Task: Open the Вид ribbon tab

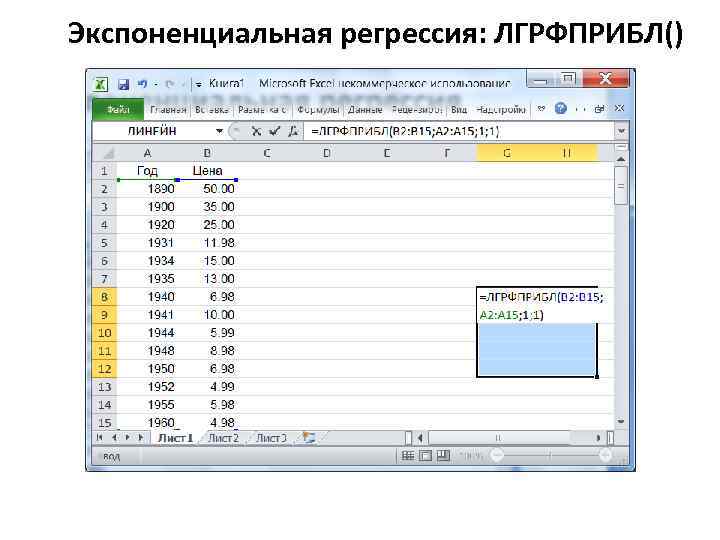Action: pos(459,110)
